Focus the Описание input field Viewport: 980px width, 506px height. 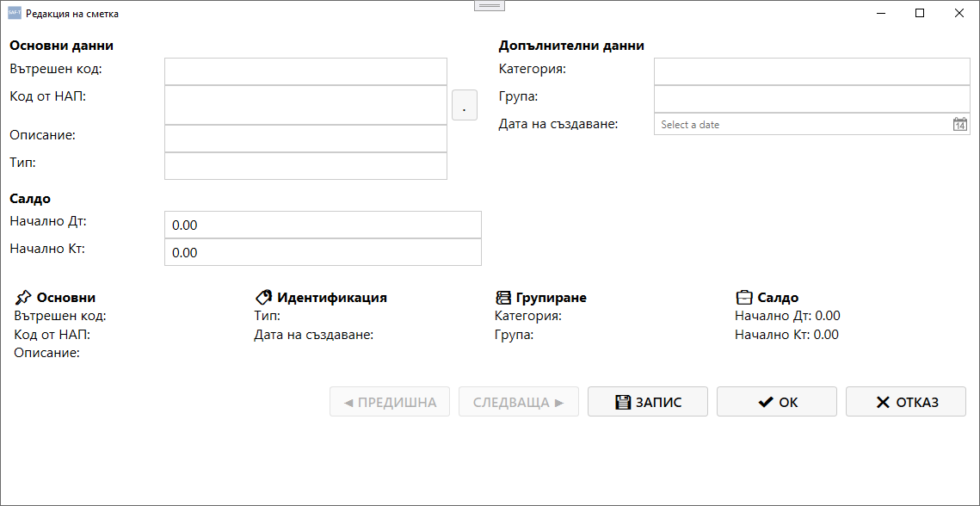pyautogui.click(x=305, y=139)
